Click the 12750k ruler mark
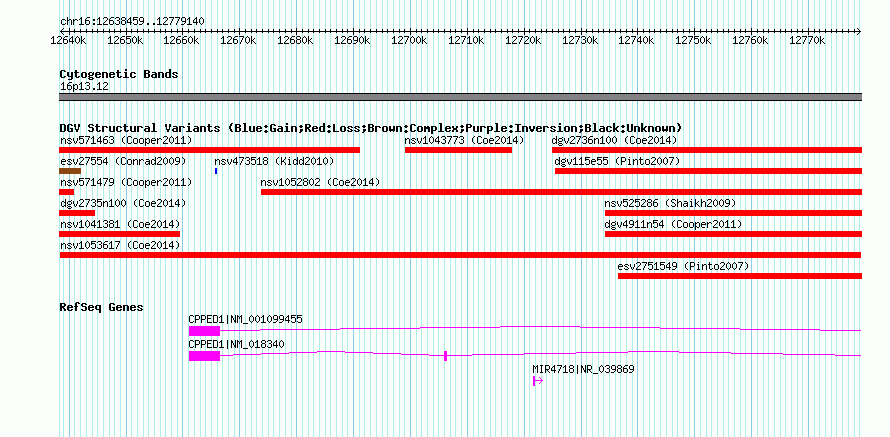The width and height of the screenshot is (890, 437). (x=694, y=40)
